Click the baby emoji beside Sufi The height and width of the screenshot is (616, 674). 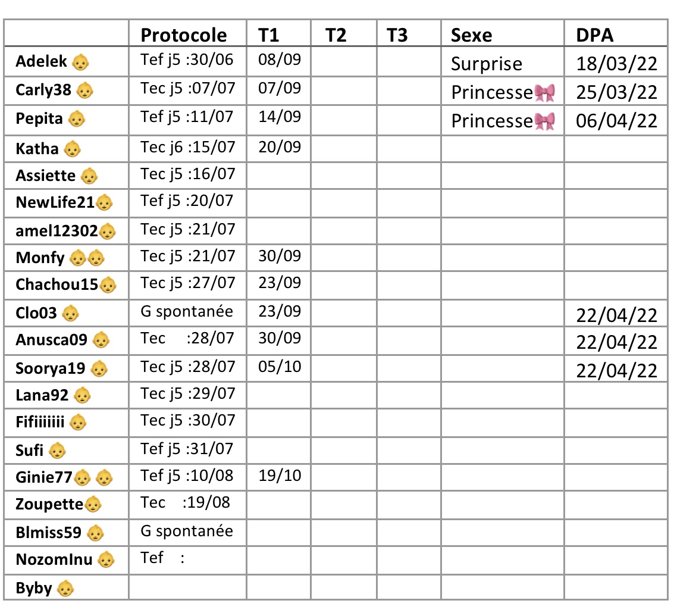57,451
